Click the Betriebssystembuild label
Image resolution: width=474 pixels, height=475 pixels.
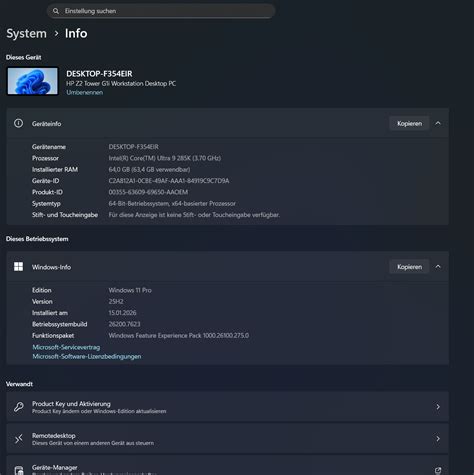coord(59,324)
